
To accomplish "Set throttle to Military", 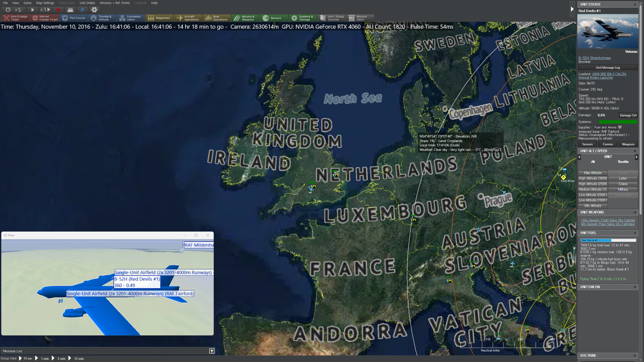I will (x=623, y=189).
